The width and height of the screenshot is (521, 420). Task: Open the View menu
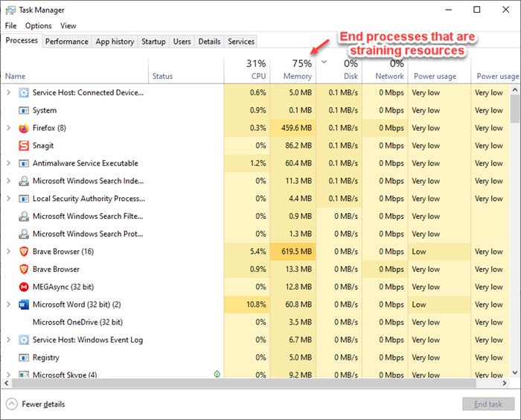click(68, 25)
